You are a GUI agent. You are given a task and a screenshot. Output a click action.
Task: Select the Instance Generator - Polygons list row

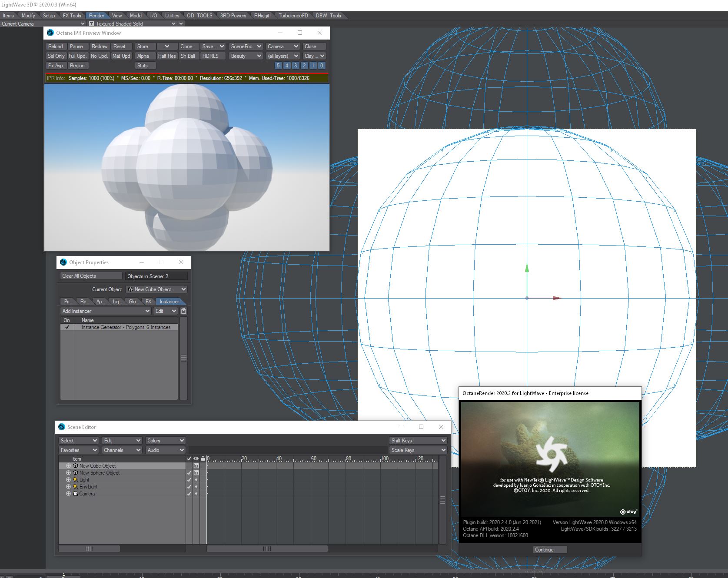coord(119,327)
